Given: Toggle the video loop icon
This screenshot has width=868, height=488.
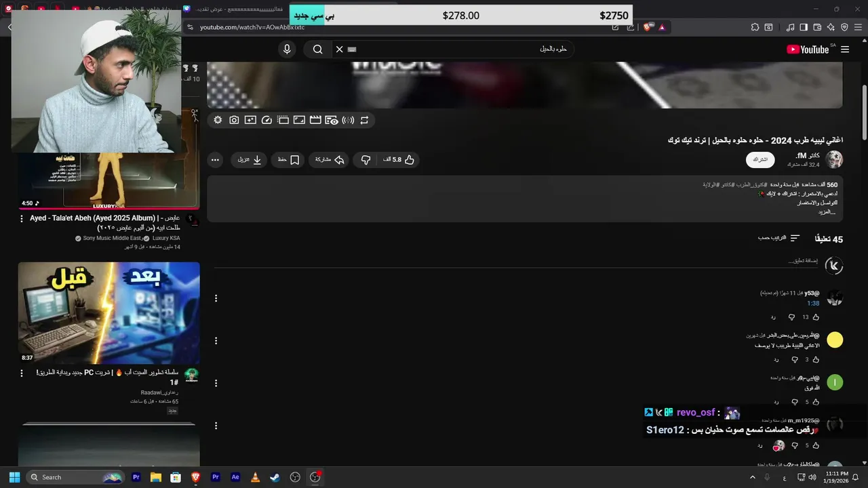Looking at the screenshot, I should [x=364, y=120].
